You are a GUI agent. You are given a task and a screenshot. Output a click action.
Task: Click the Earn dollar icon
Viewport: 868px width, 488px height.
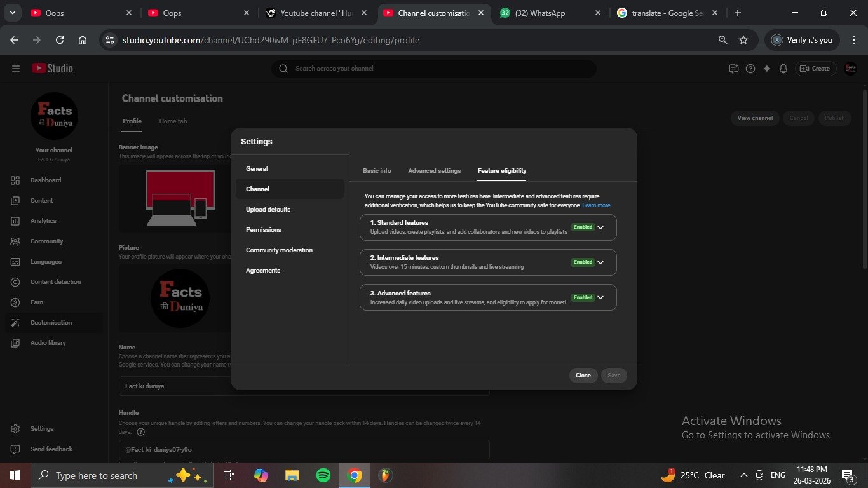coord(15,302)
